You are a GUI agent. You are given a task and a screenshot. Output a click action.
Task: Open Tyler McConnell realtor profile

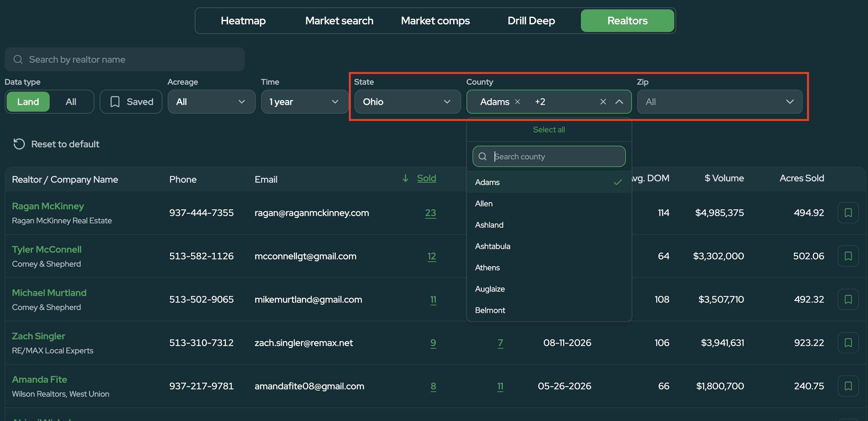(x=46, y=249)
